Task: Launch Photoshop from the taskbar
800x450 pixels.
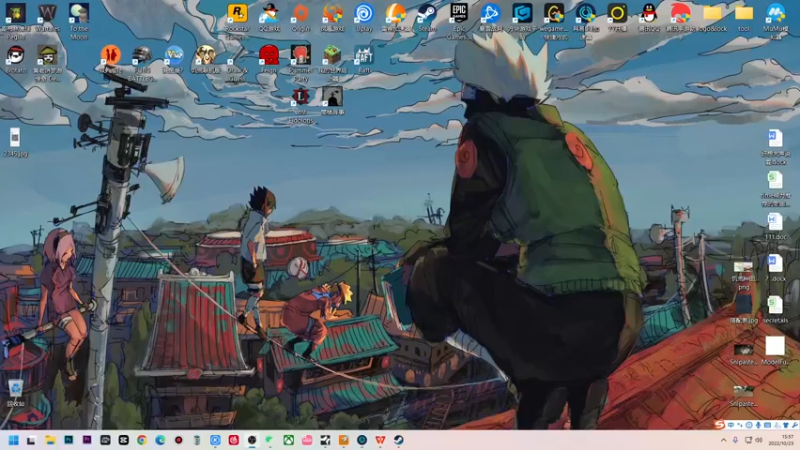Action: point(68,440)
